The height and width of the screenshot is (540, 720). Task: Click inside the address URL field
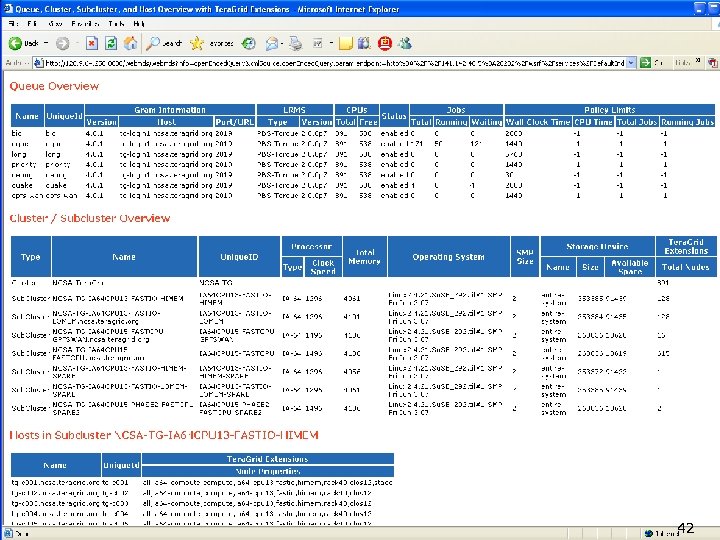(335, 63)
